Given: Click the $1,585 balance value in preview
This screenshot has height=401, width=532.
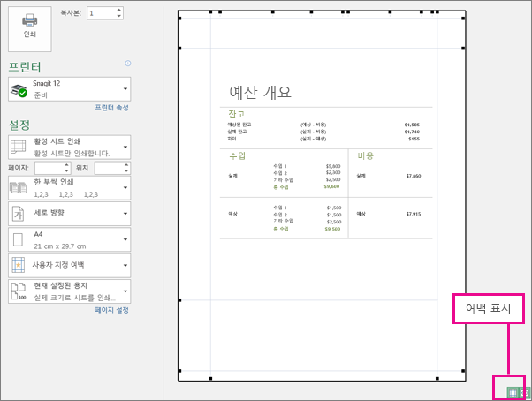Looking at the screenshot, I should coord(412,125).
